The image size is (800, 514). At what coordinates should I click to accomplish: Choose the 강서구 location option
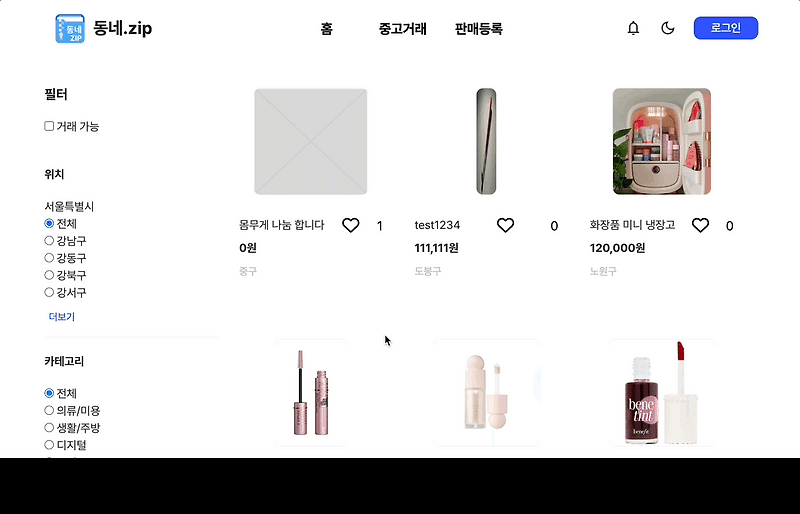point(49,292)
